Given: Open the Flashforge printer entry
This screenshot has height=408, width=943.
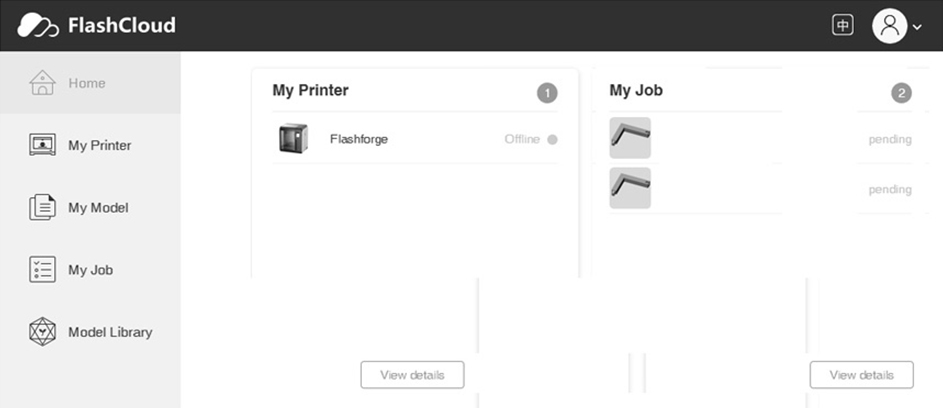Looking at the screenshot, I should [x=415, y=138].
